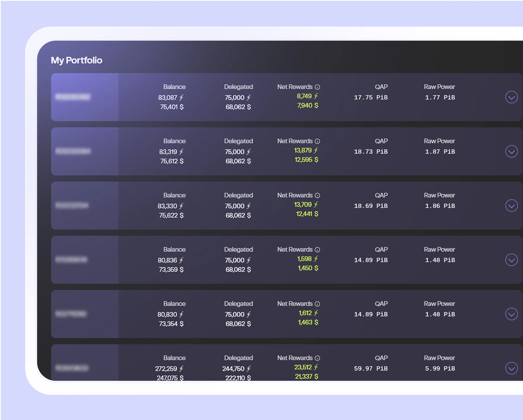Click the Net Rewards info icon in the first row
523x420 pixels.
(317, 87)
